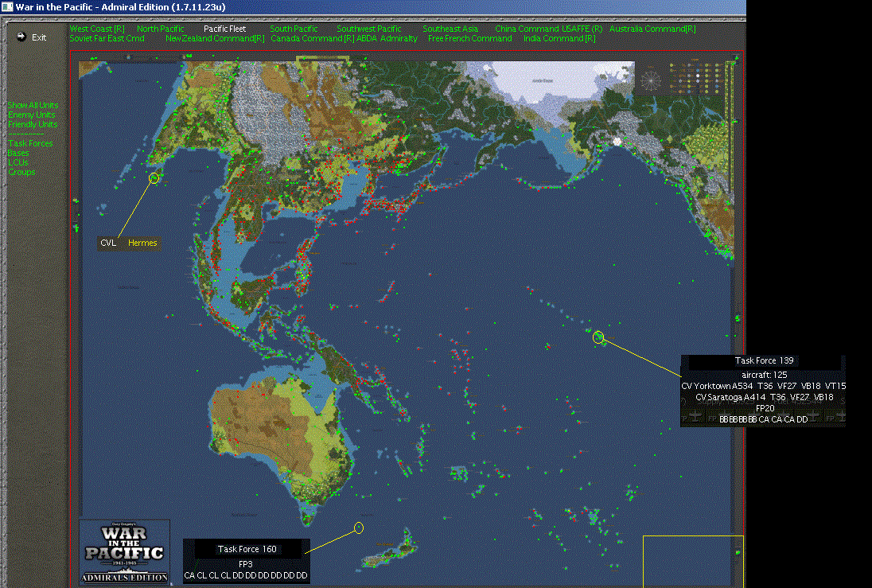Select the West Coast [R] command

click(97, 29)
